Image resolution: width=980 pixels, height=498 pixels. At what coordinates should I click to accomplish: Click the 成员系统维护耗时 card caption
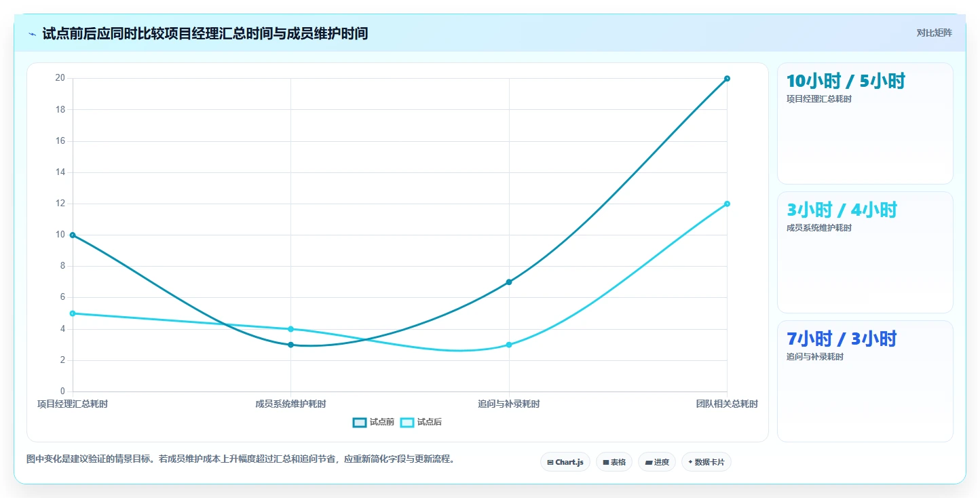[819, 228]
